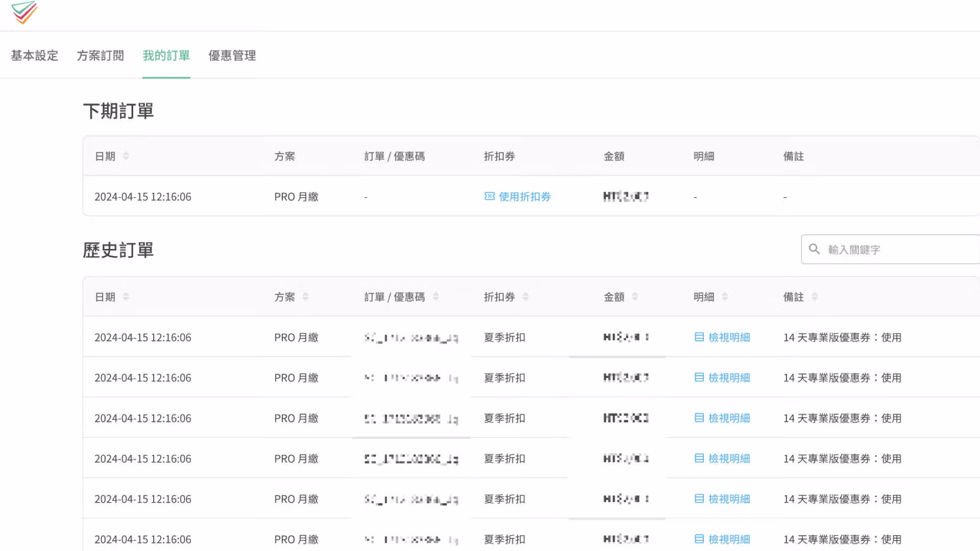Switch to the 方案訂閱 tab

(101, 56)
